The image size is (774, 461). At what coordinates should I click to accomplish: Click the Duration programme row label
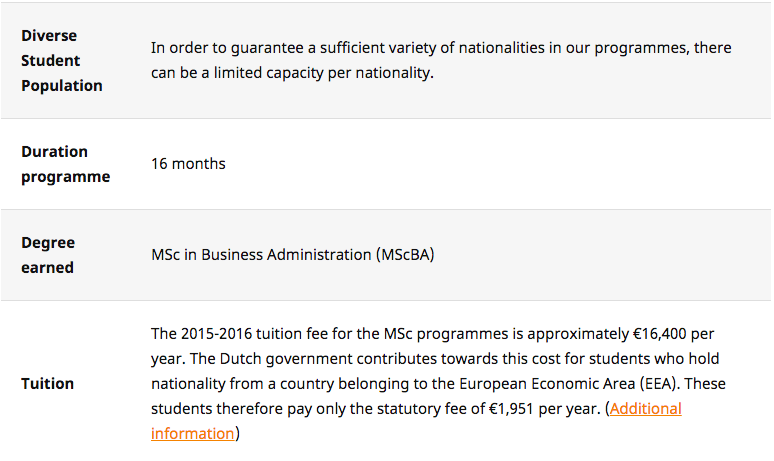tap(65, 164)
